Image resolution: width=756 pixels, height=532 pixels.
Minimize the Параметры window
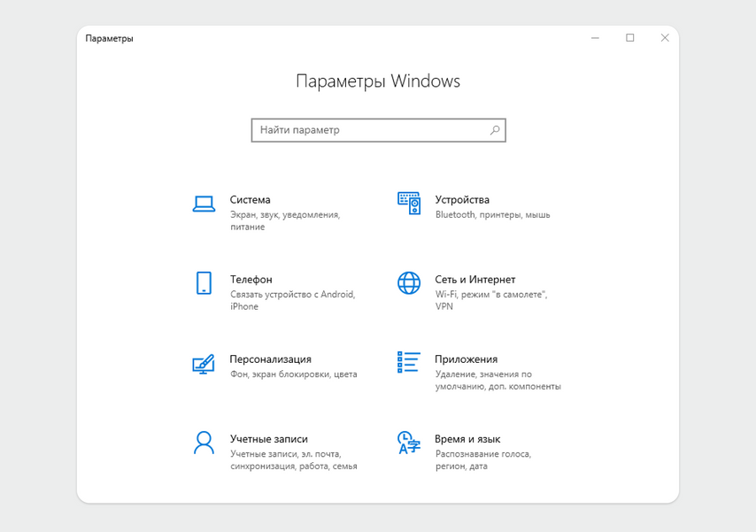pos(596,38)
